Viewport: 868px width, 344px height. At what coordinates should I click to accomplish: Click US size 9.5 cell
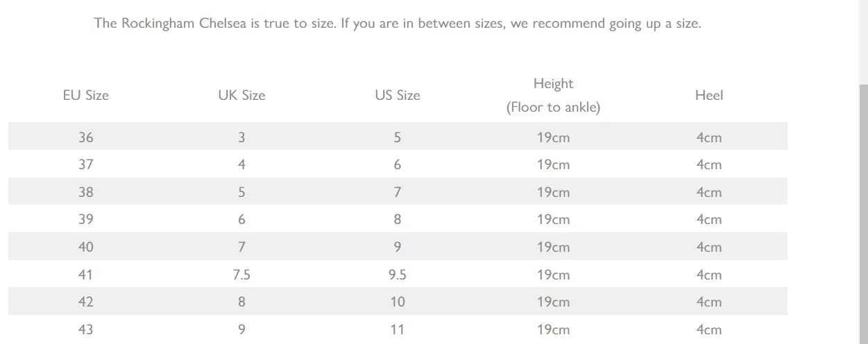click(398, 275)
